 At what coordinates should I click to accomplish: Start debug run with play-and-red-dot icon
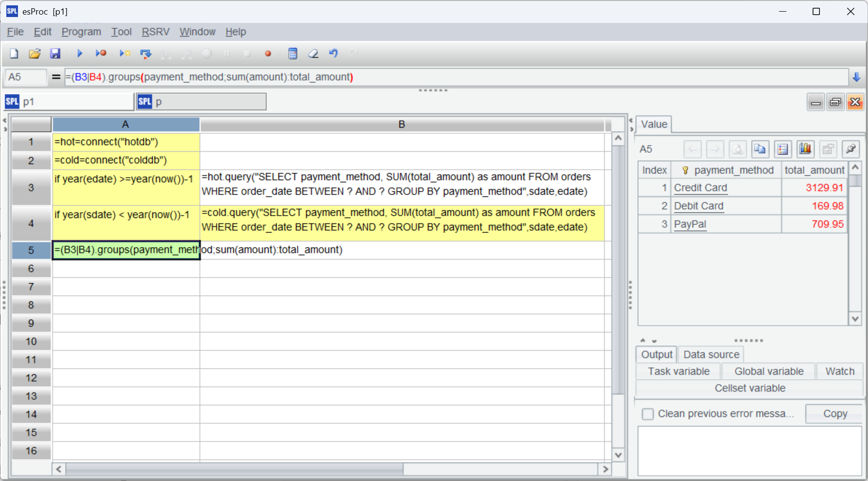[101, 53]
